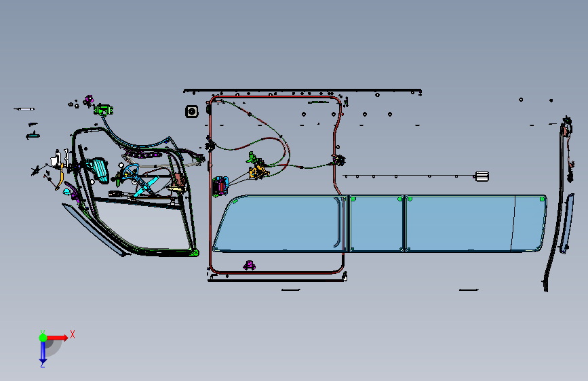Select the cyan mirror housing on front door
This screenshot has height=381, width=588.
point(98,170)
